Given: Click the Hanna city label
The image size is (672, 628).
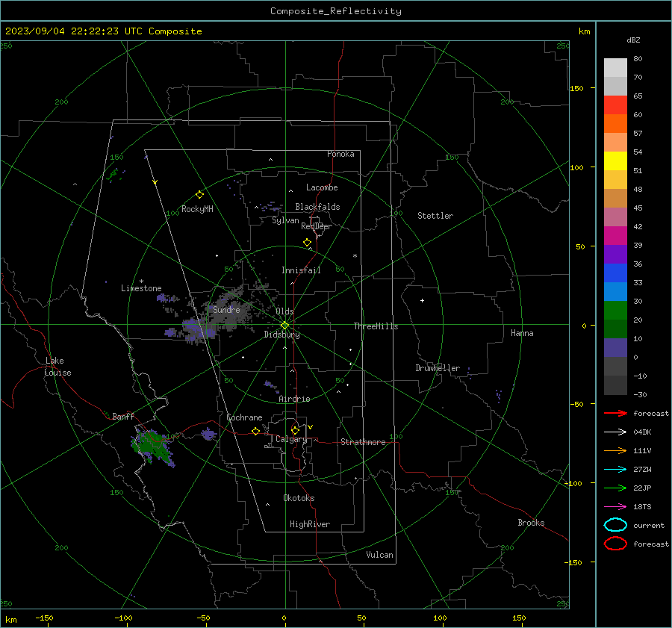Looking at the screenshot, I should tap(522, 333).
